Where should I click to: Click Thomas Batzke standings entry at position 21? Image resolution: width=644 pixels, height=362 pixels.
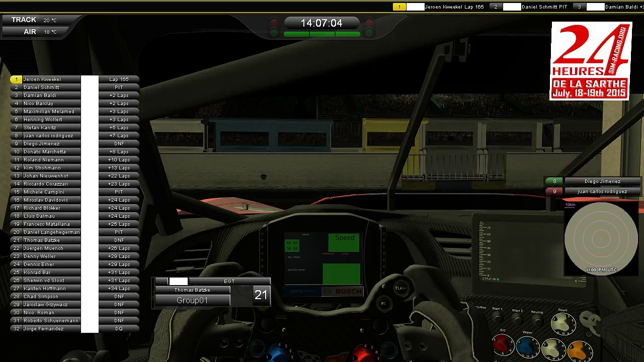click(x=42, y=240)
